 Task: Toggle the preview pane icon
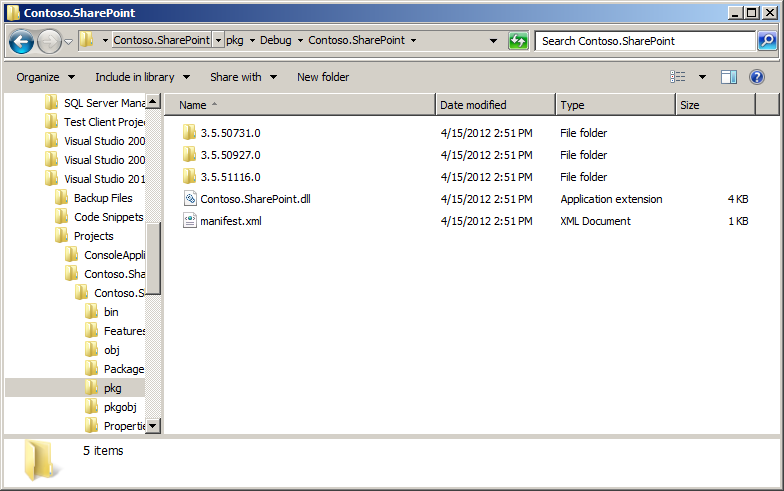click(728, 76)
